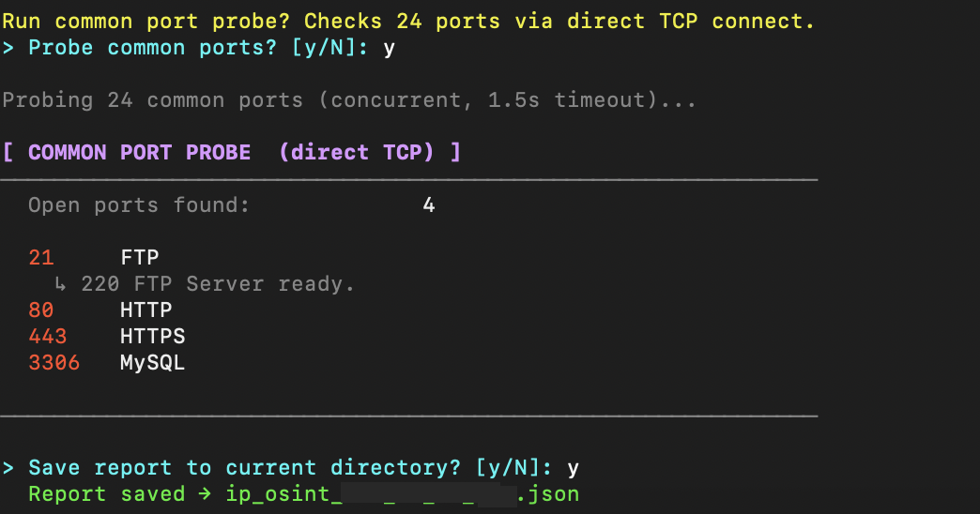Click the 'y' answer after the probe prompt
This screenshot has width=980, height=514.
pyautogui.click(x=390, y=47)
